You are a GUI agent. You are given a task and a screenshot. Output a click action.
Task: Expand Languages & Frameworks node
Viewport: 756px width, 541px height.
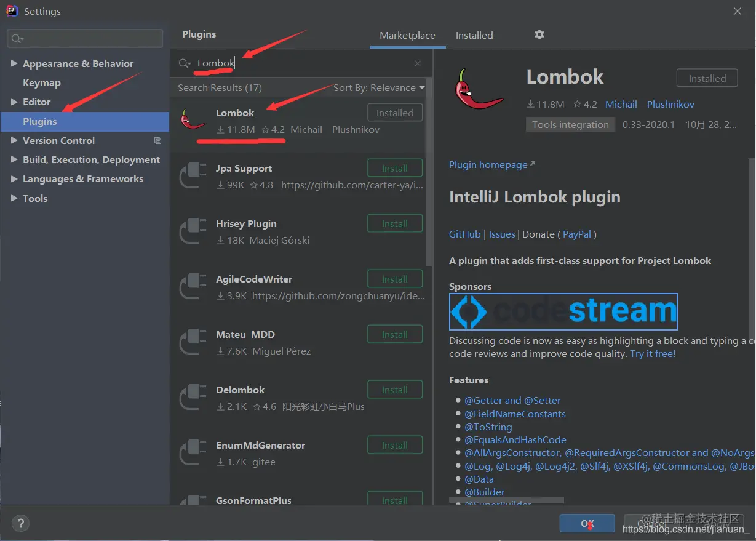pyautogui.click(x=14, y=178)
